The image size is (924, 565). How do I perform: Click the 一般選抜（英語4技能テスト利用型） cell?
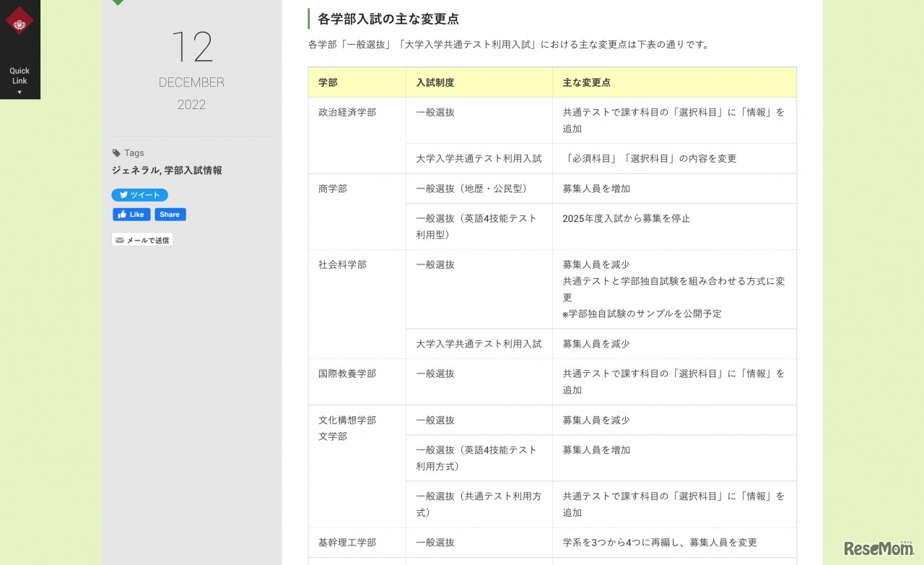479,227
